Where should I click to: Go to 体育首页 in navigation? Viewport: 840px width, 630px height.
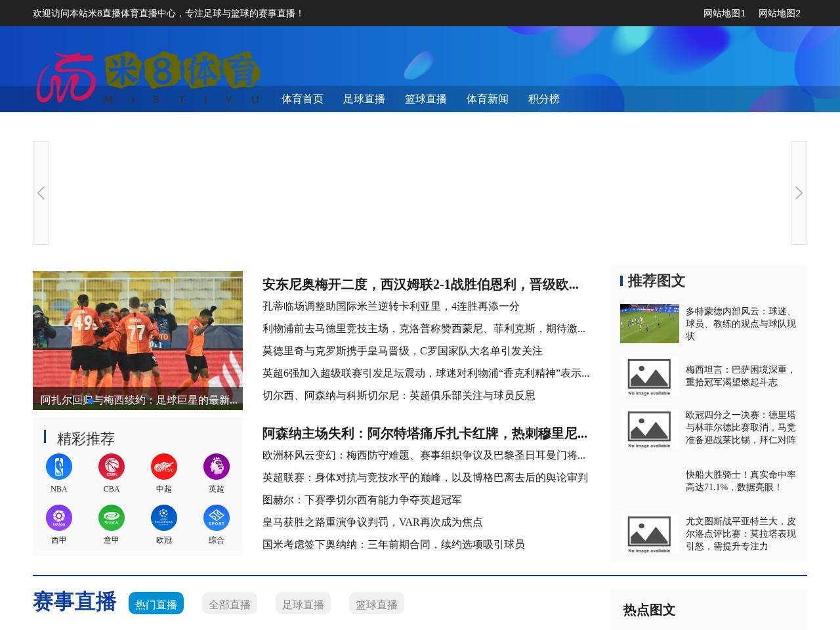click(303, 99)
